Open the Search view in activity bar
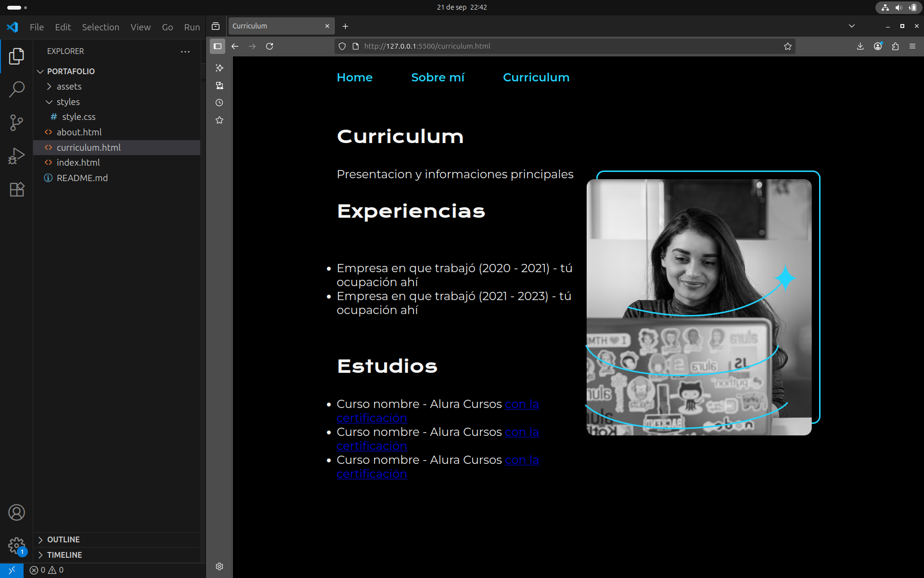The image size is (924, 578). [16, 89]
